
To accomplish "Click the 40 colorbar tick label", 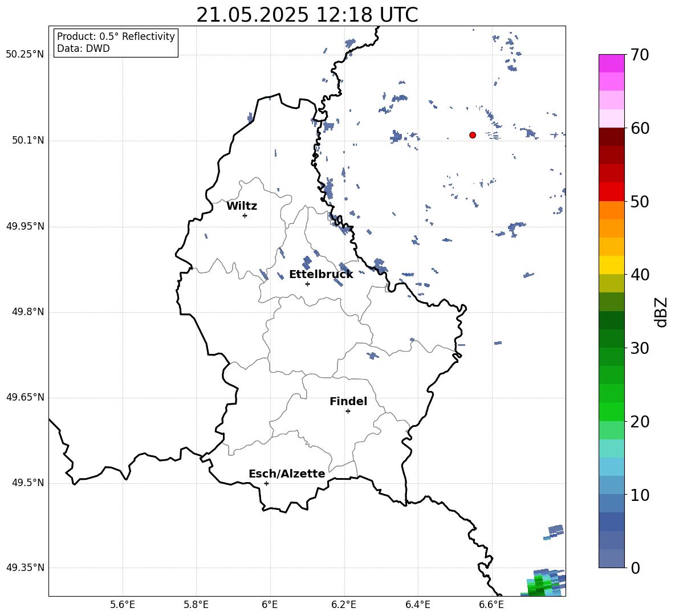I will pos(640,275).
